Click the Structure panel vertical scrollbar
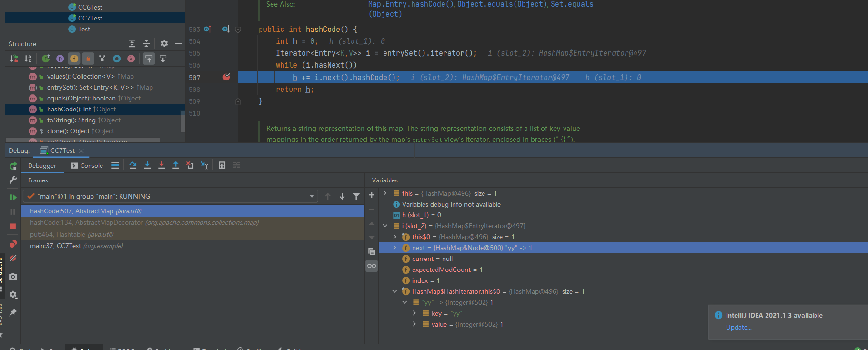 pos(182,121)
